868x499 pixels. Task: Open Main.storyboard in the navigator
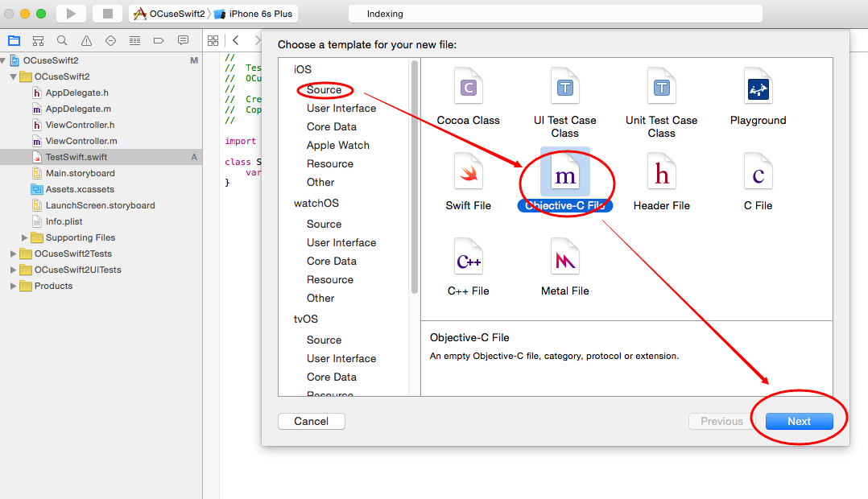point(81,172)
